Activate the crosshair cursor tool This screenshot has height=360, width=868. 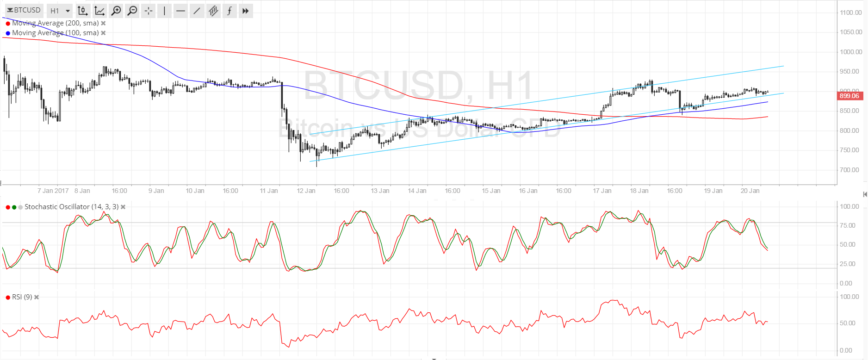pyautogui.click(x=149, y=11)
